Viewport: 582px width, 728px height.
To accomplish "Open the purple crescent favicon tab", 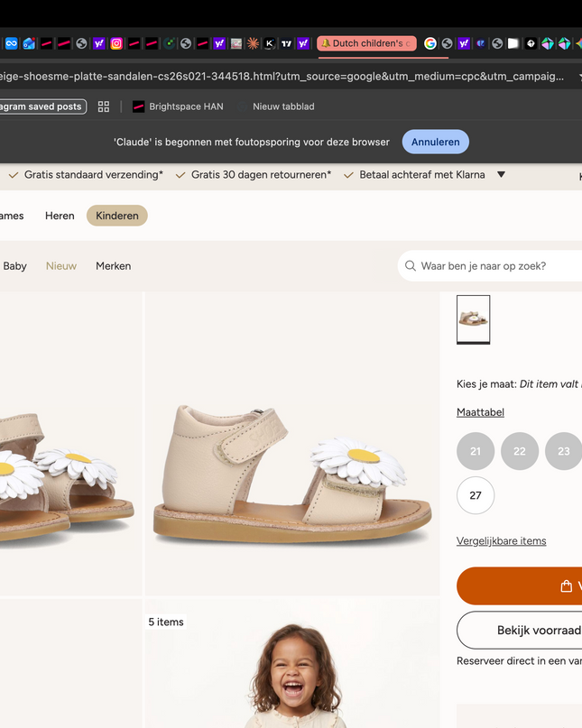I will pyautogui.click(x=481, y=43).
